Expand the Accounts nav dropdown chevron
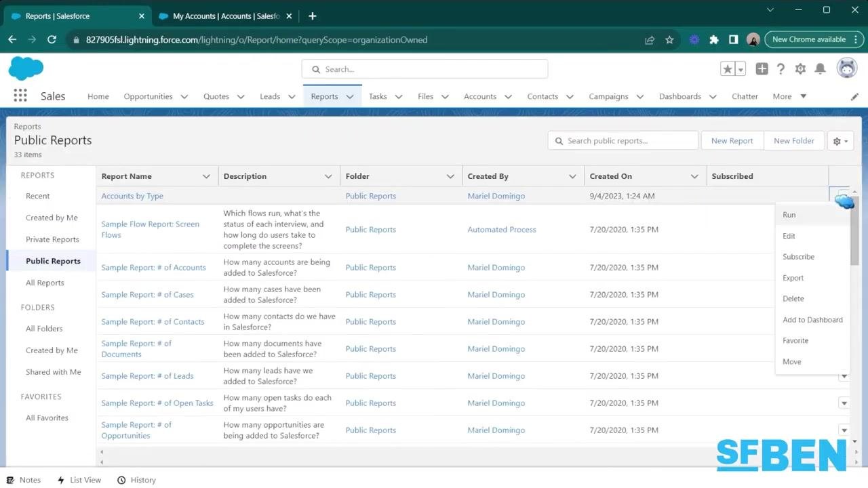The image size is (868, 488). point(508,97)
